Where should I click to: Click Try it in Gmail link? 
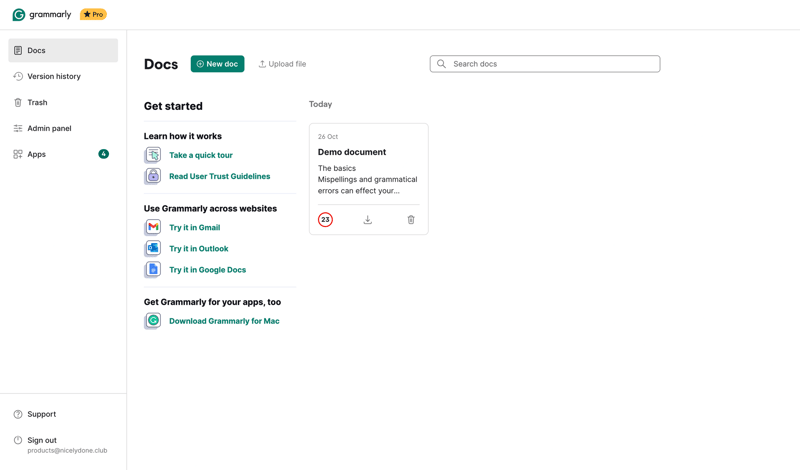[194, 228]
